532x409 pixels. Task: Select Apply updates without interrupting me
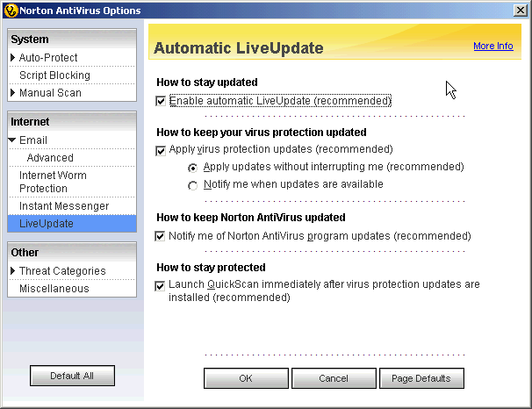click(193, 167)
